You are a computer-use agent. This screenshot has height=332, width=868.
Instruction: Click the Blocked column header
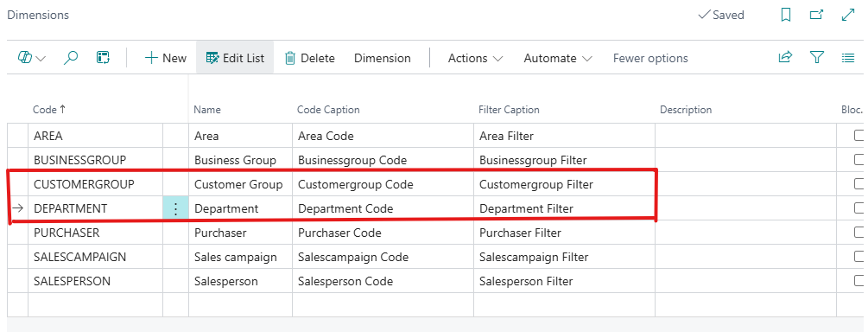pos(852,110)
